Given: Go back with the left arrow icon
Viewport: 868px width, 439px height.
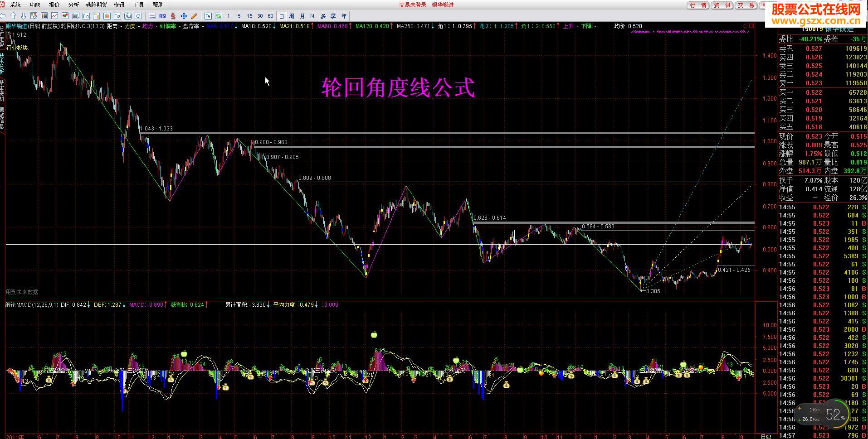Looking at the screenshot, I should pyautogui.click(x=3, y=16).
